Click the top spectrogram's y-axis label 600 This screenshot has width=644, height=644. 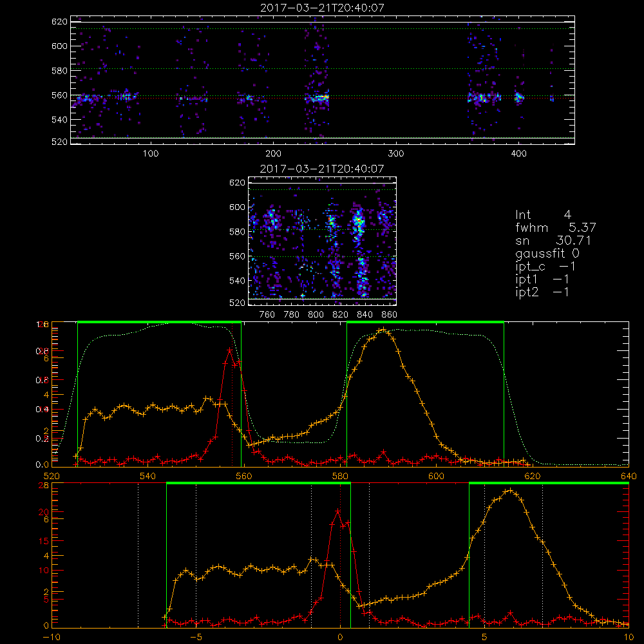click(59, 46)
